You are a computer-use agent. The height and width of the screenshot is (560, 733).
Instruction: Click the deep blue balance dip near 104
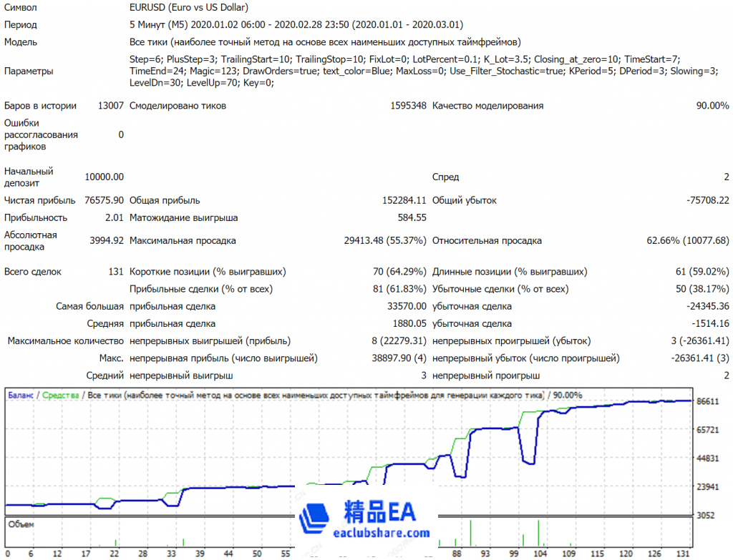pos(530,461)
